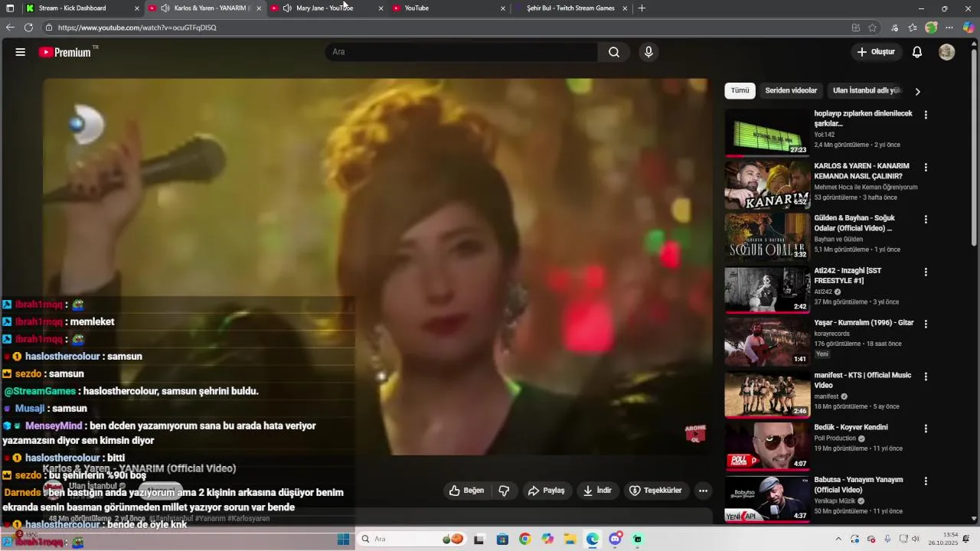Viewport: 980px width, 551px height.
Task: Open Microsoft Edge from taskbar
Action: point(593,540)
